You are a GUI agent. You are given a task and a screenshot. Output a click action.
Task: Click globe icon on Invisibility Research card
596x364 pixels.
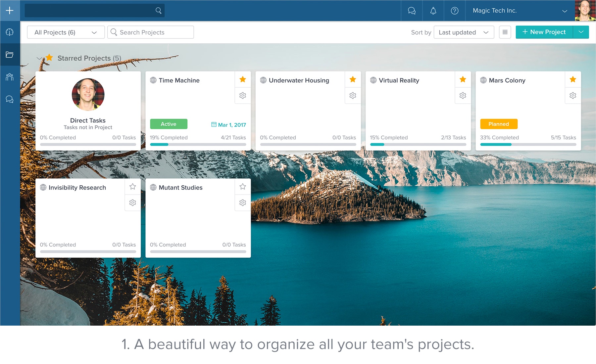43,187
